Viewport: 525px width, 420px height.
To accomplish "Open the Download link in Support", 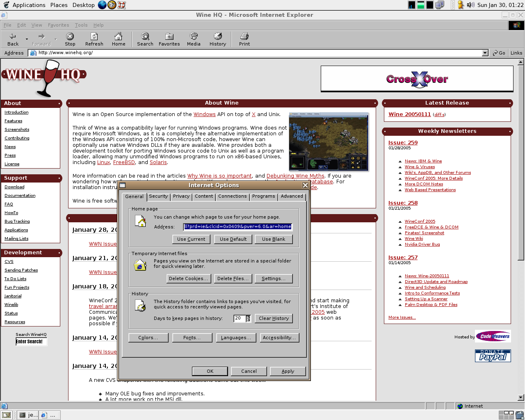I will 14,187.
